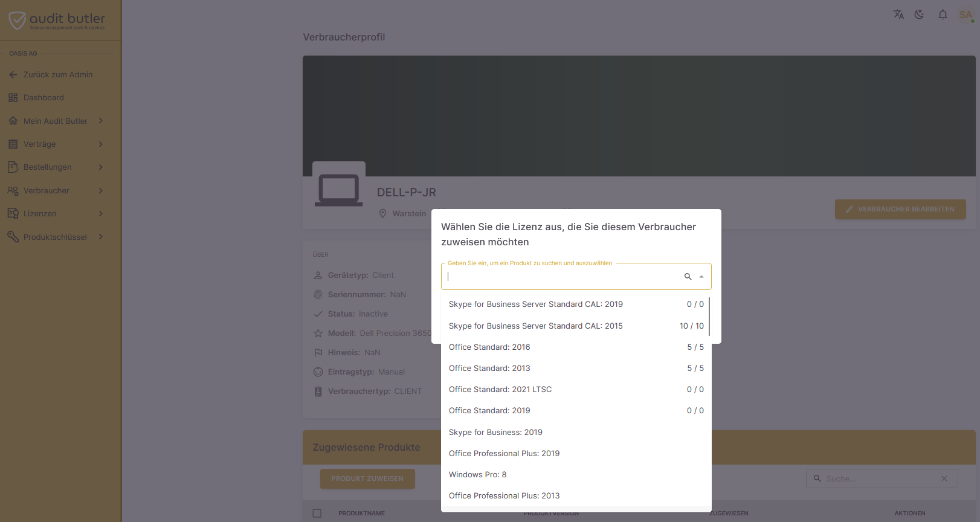Click the Verbrauchertyp badge icon
Screen dimensions: 980x522
[x=318, y=391]
